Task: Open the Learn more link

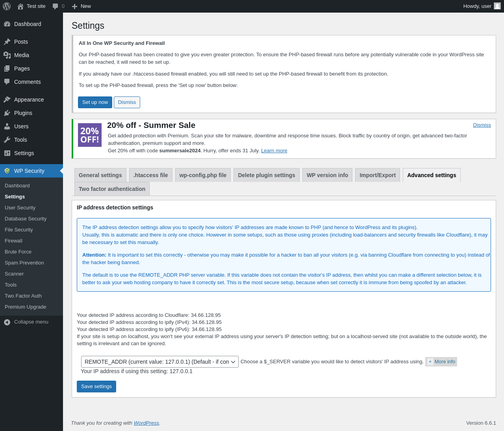Action: [274, 151]
